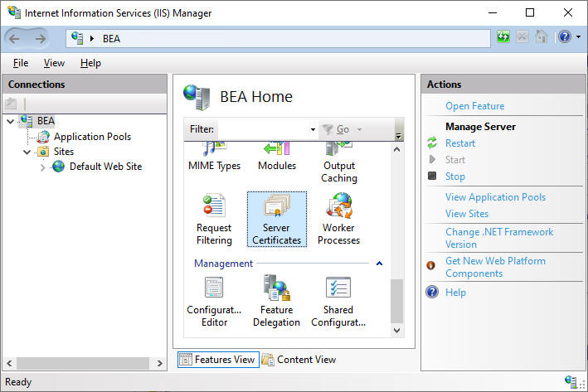Open the Modules feature icon
The image size is (588, 392).
click(277, 157)
